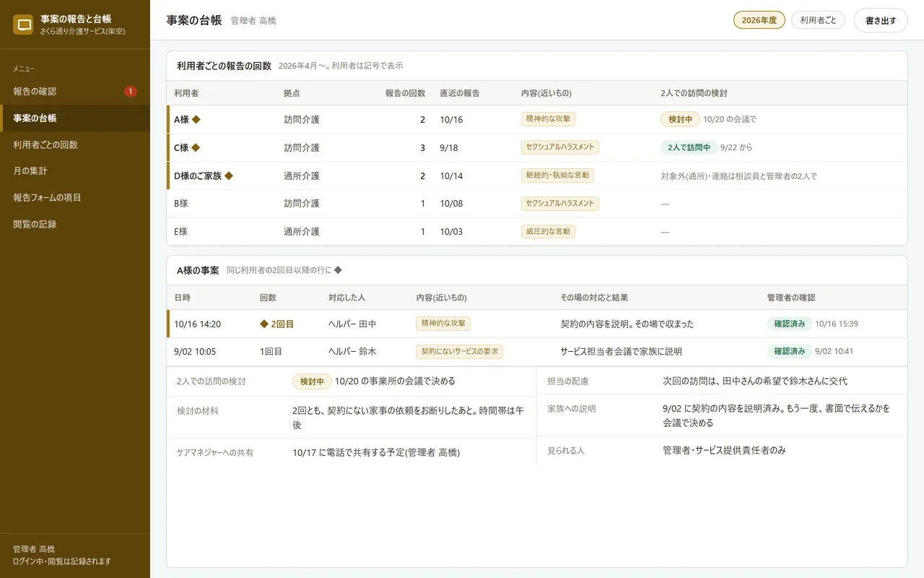Click ヘルパー 田中 in incident table
The image size is (924, 578).
[x=352, y=324]
